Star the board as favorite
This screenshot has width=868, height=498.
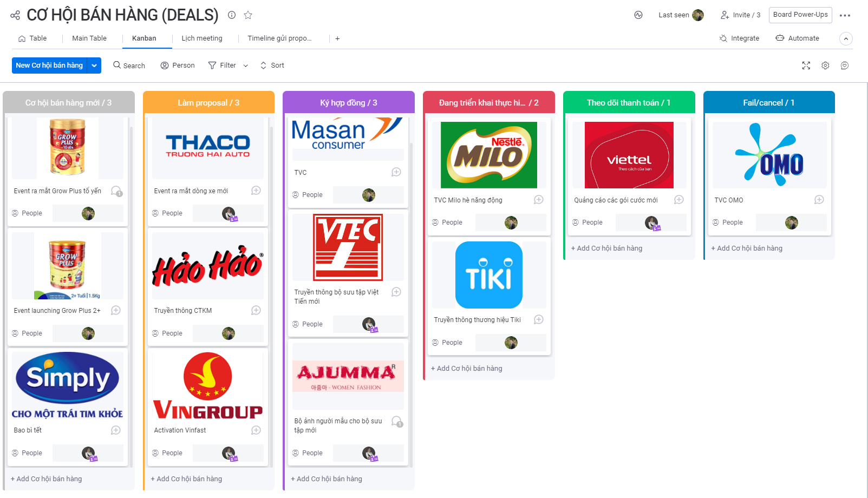point(248,15)
